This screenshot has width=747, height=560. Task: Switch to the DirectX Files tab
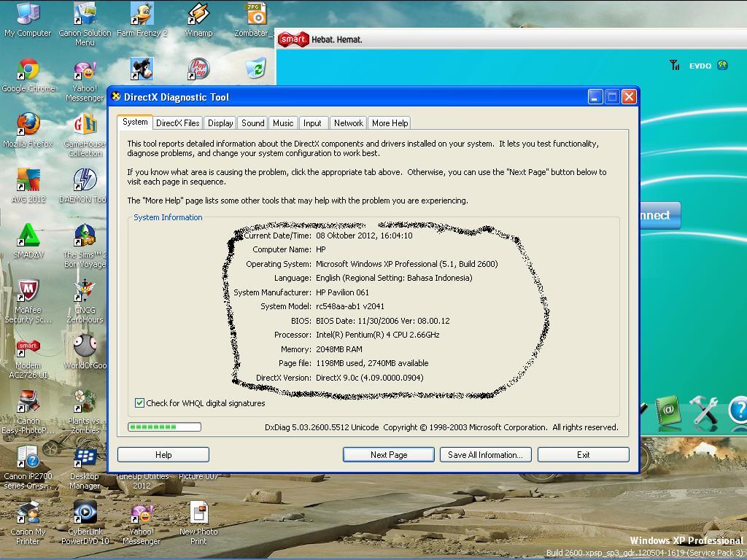click(177, 123)
